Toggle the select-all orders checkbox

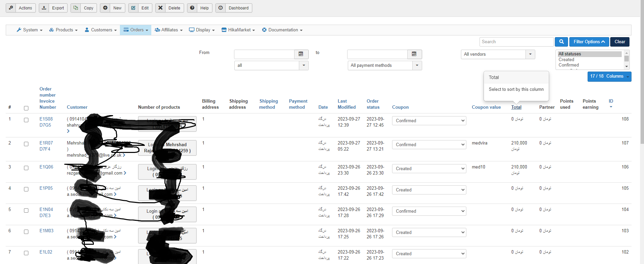click(26, 108)
